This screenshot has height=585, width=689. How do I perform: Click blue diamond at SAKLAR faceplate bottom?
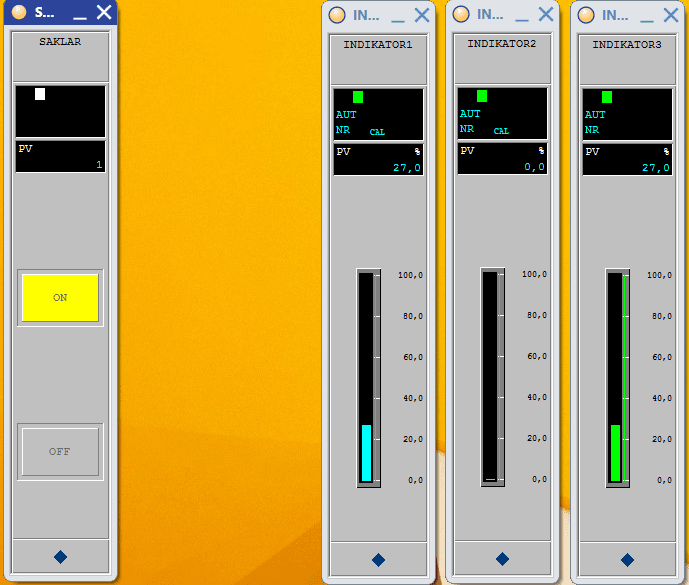click(60, 557)
